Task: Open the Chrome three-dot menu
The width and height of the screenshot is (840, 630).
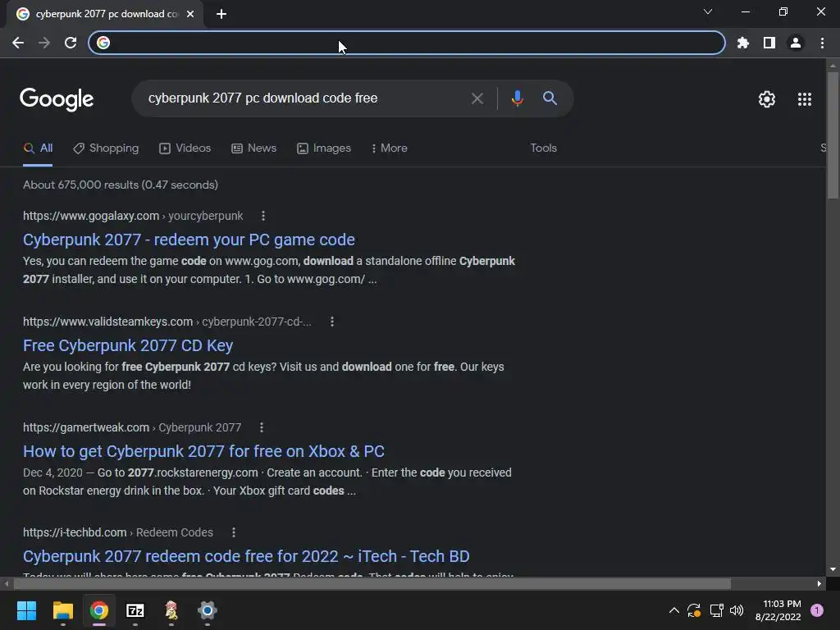Action: pos(822,43)
